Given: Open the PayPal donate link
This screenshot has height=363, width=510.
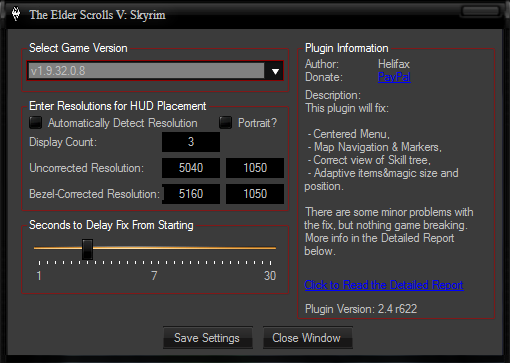Looking at the screenshot, I should click(x=394, y=77).
